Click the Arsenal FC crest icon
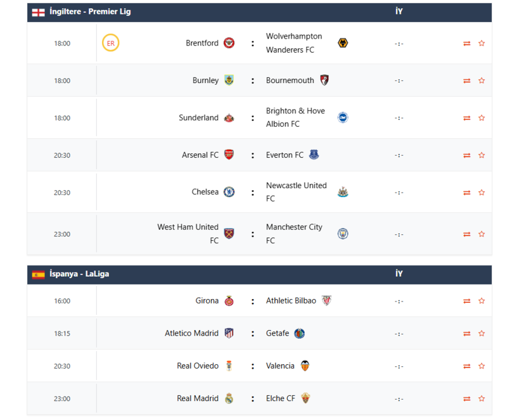 (229, 155)
